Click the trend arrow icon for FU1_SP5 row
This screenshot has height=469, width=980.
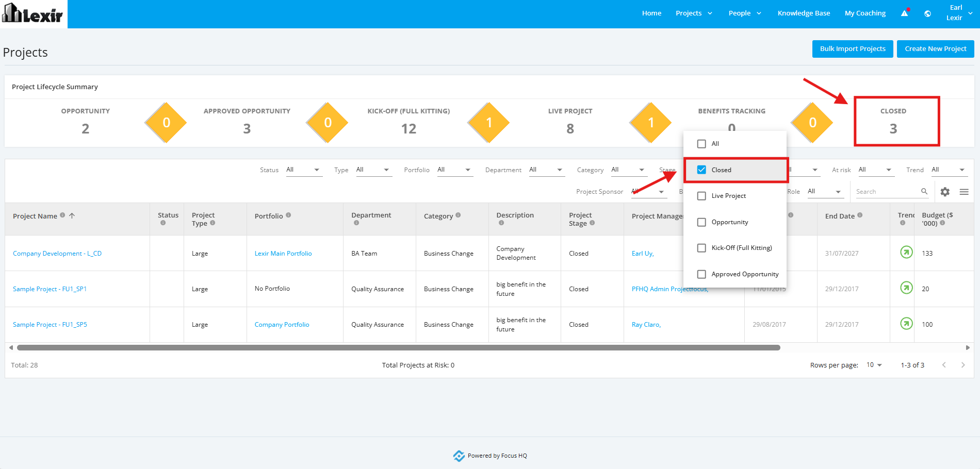pyautogui.click(x=906, y=323)
